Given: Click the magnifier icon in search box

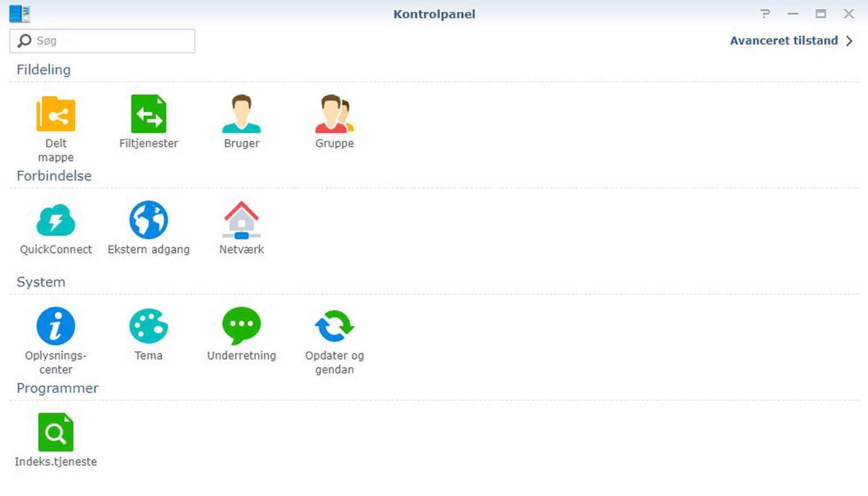Looking at the screenshot, I should pos(24,41).
